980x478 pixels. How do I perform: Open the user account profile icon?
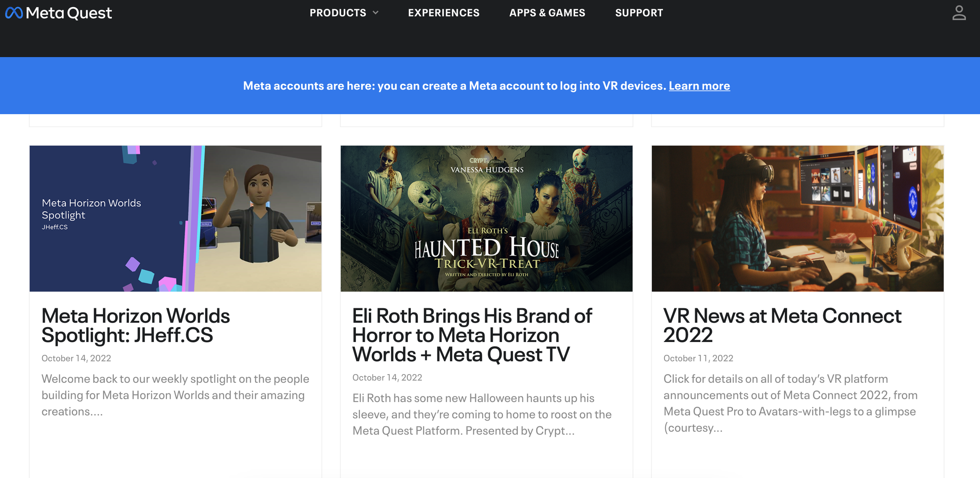959,13
